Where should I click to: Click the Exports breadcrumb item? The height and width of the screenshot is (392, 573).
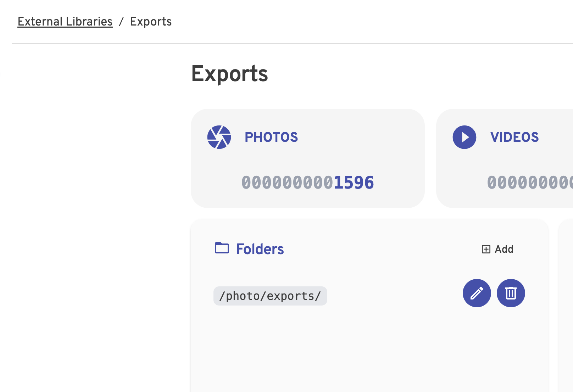point(151,22)
